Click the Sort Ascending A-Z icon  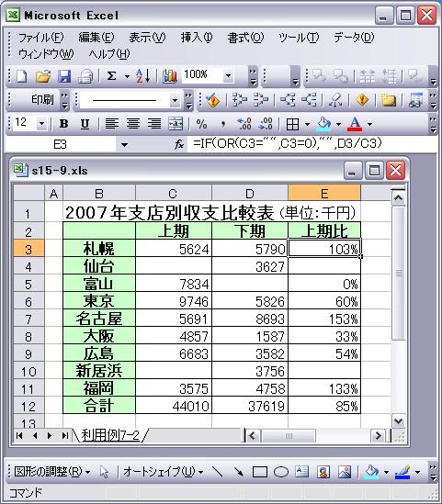click(142, 76)
